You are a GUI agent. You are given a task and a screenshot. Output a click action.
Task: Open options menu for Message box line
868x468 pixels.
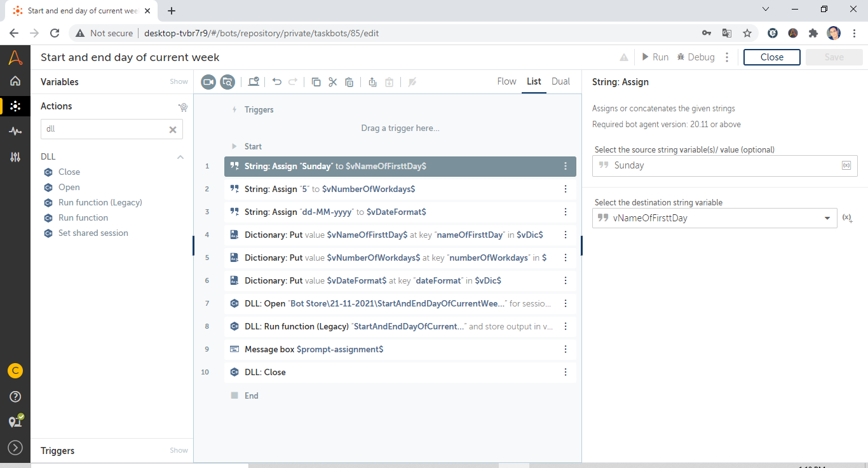point(566,349)
